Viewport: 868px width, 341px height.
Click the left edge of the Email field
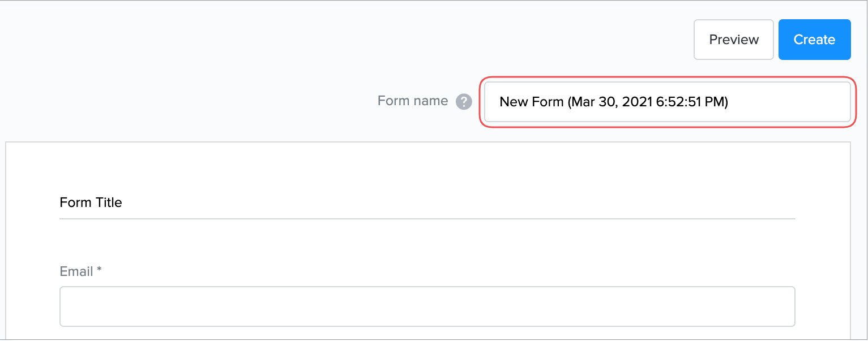pyautogui.click(x=65, y=307)
